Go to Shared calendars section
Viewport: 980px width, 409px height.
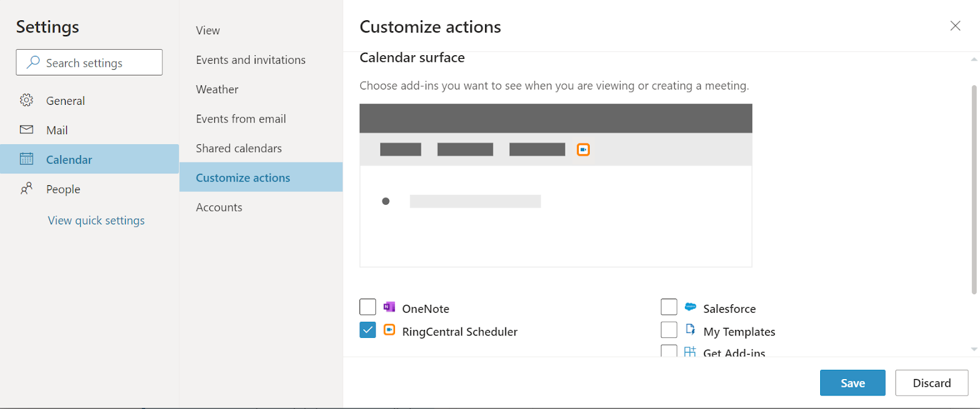point(239,148)
